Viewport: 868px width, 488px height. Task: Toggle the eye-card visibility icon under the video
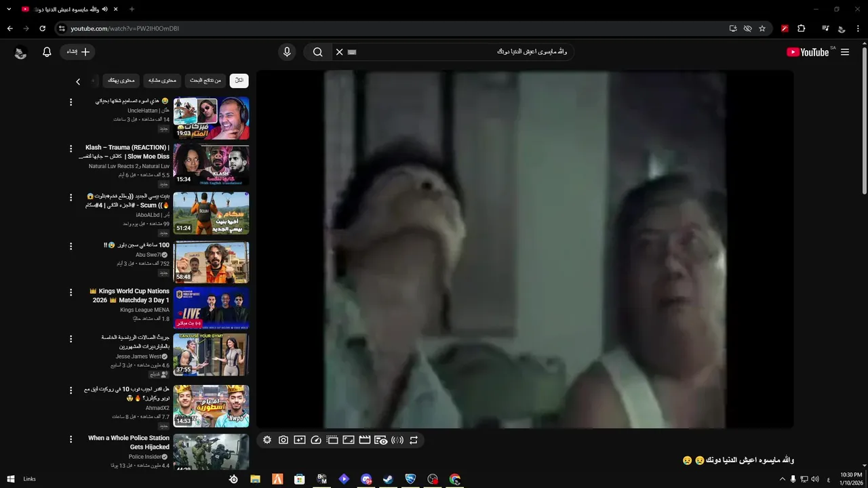point(380,440)
